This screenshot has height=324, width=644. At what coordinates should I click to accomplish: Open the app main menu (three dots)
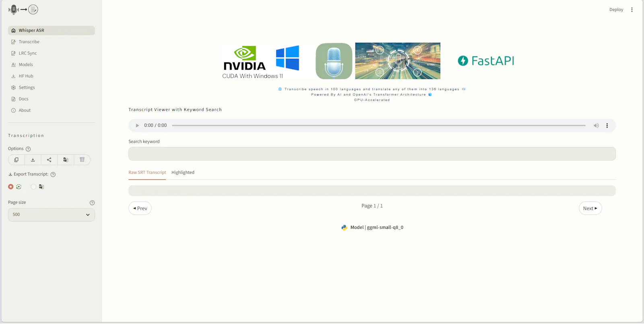pyautogui.click(x=632, y=10)
